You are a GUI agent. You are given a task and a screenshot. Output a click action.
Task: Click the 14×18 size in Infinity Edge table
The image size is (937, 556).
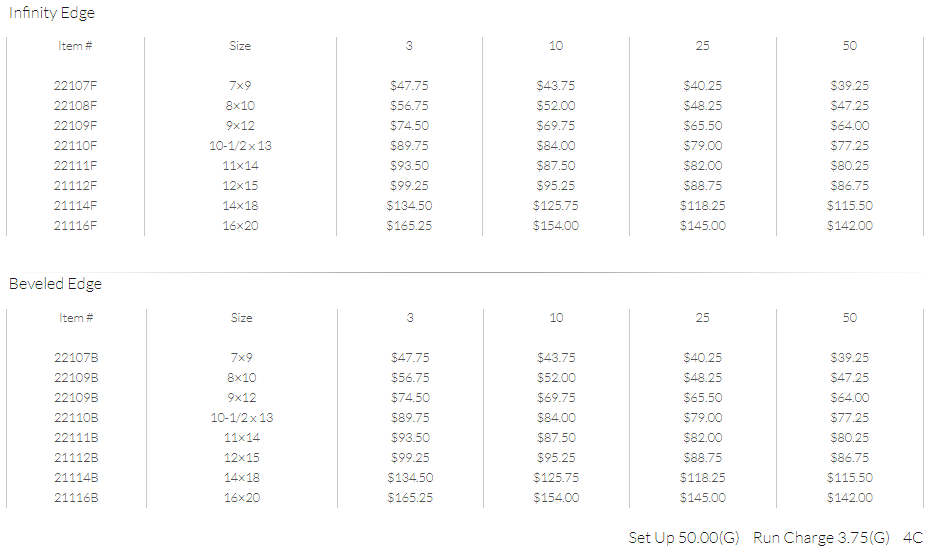click(240, 206)
